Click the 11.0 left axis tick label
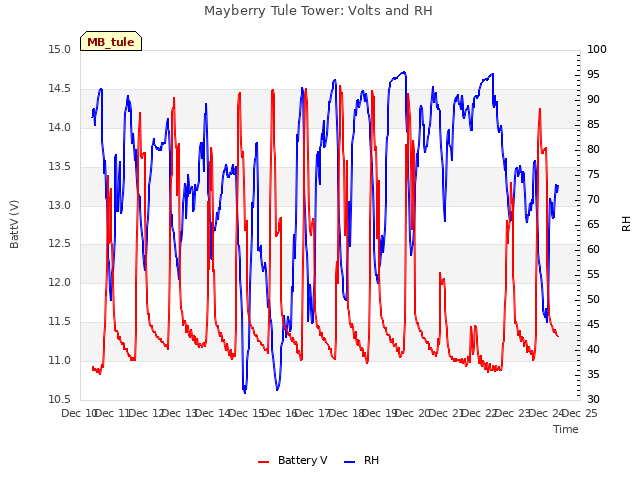Screen dimensions: 640x480 60,360
